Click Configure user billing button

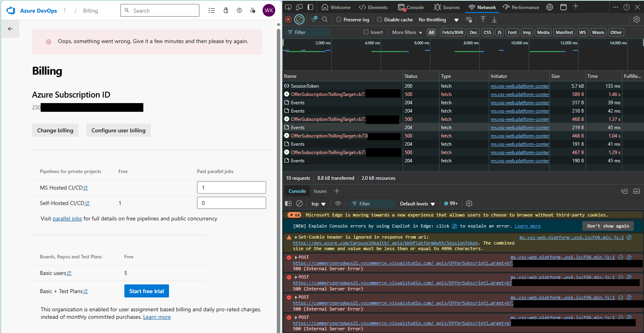118,130
